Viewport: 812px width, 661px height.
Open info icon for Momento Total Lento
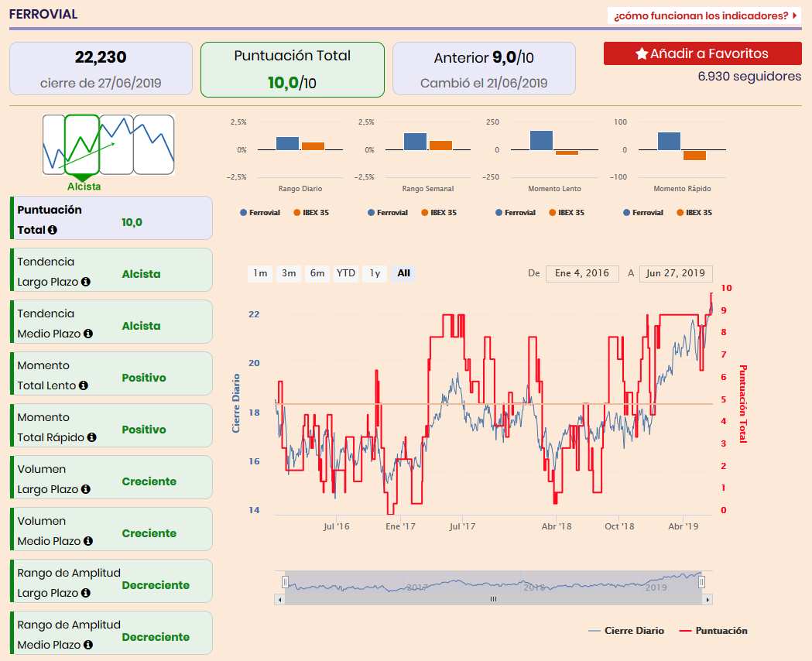[x=84, y=385]
